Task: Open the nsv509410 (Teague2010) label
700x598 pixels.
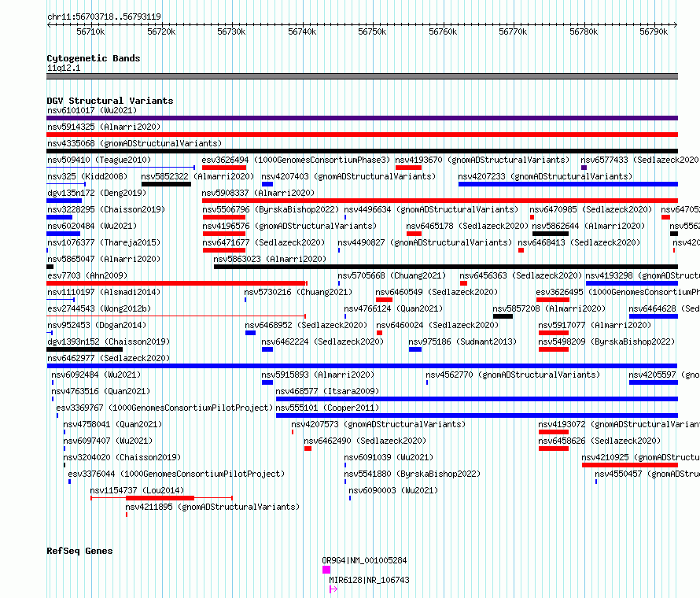Action: (99, 160)
